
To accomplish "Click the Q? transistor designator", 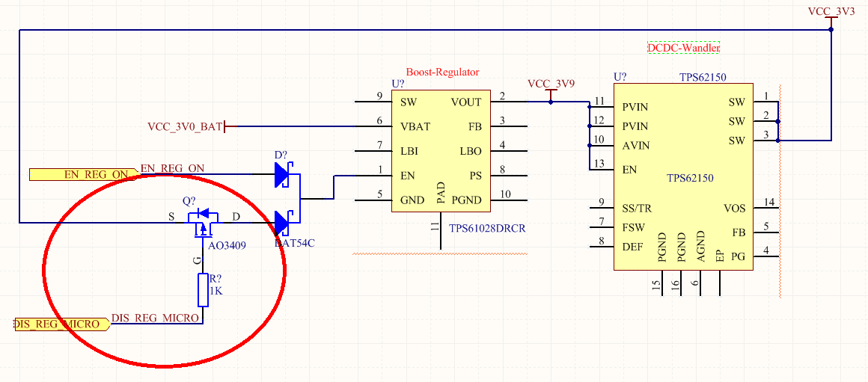I will click(x=189, y=200).
